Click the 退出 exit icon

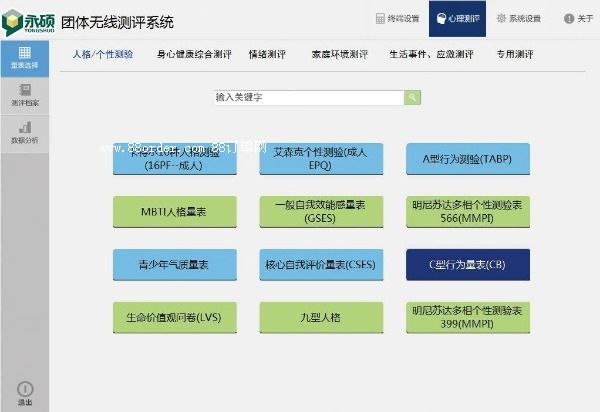click(x=24, y=393)
